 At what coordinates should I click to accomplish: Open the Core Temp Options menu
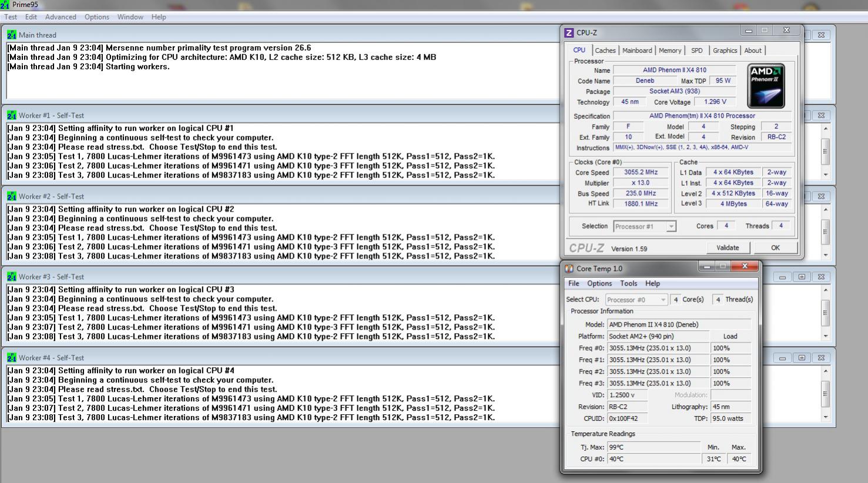click(599, 283)
